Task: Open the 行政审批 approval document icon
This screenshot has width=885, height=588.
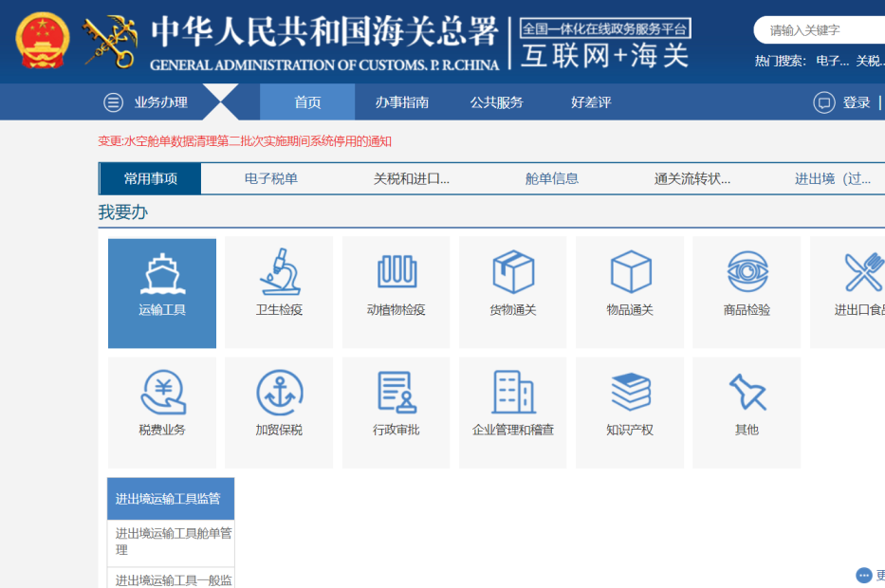Action: coord(396,412)
